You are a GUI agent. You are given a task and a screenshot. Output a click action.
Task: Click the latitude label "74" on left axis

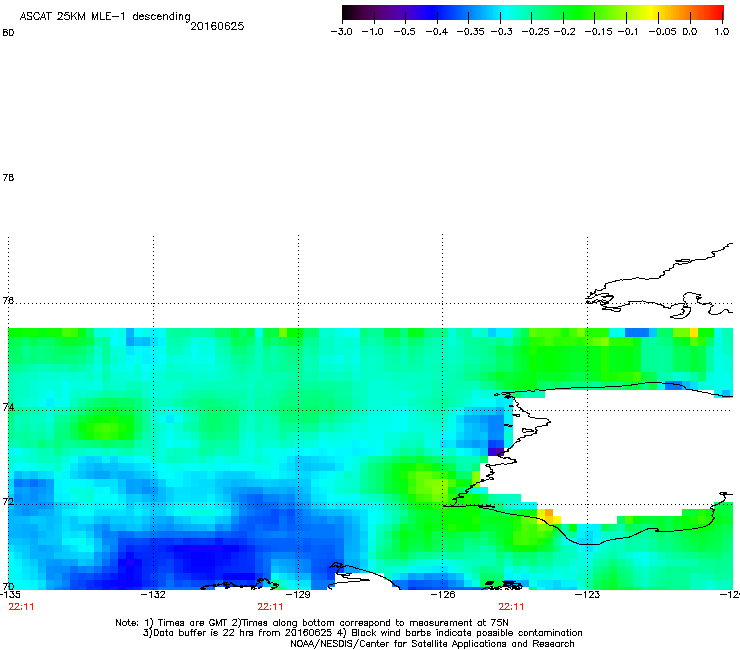tap(8, 407)
